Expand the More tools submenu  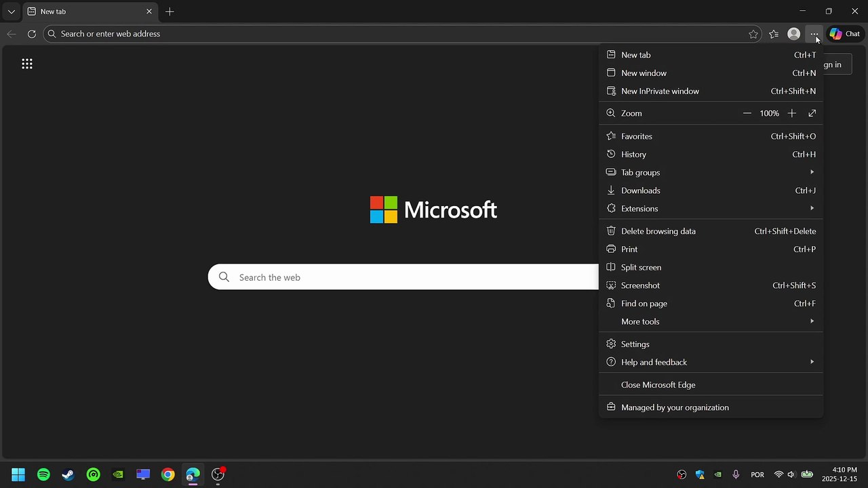coord(711,321)
